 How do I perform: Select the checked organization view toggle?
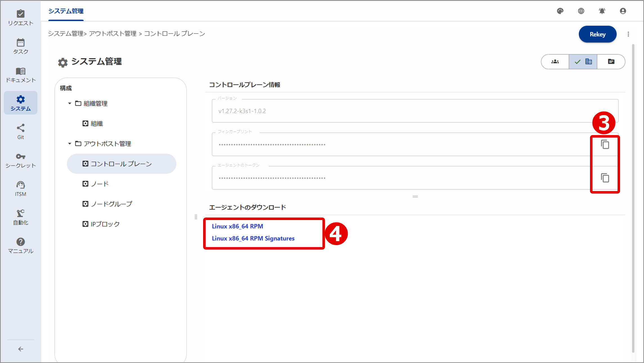tap(583, 62)
